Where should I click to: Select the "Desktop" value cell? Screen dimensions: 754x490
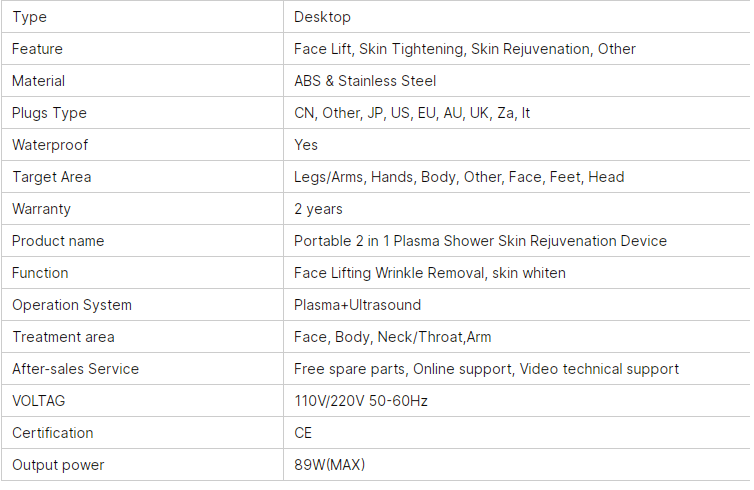pos(322,17)
